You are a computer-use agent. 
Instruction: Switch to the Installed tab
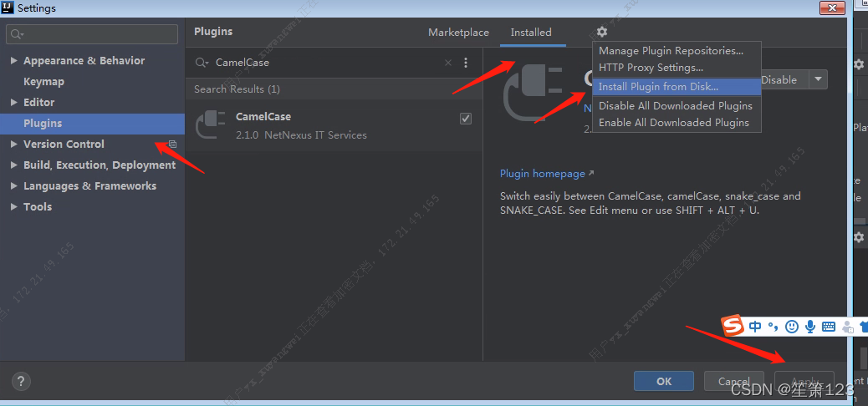pos(531,32)
